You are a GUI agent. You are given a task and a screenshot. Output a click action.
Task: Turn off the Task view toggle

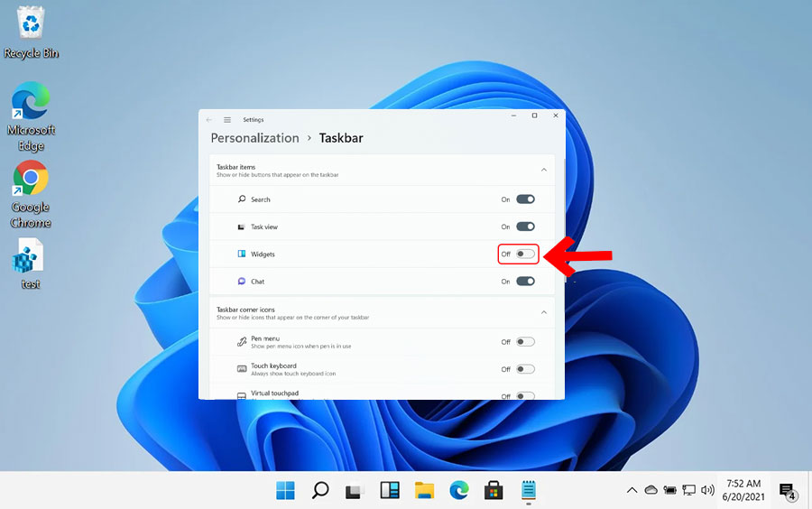point(525,227)
